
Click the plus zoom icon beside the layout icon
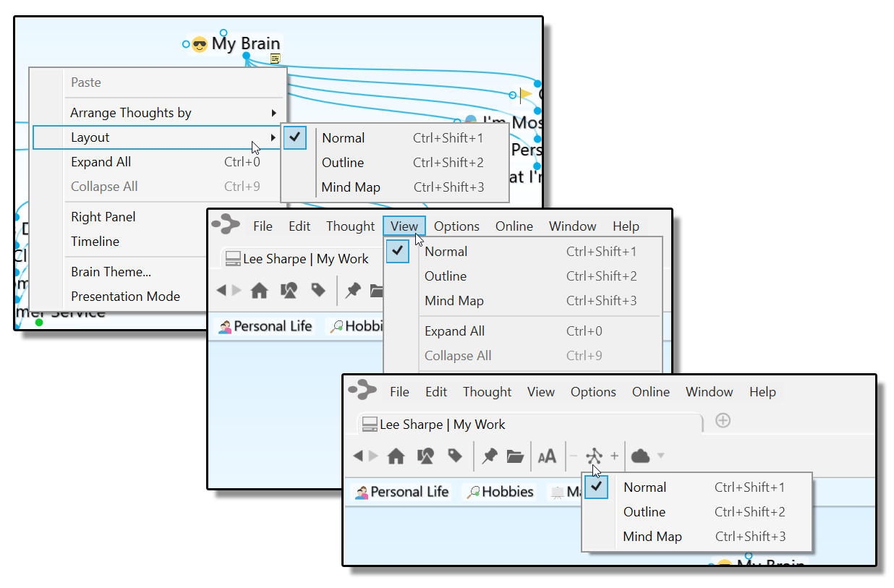tap(615, 456)
